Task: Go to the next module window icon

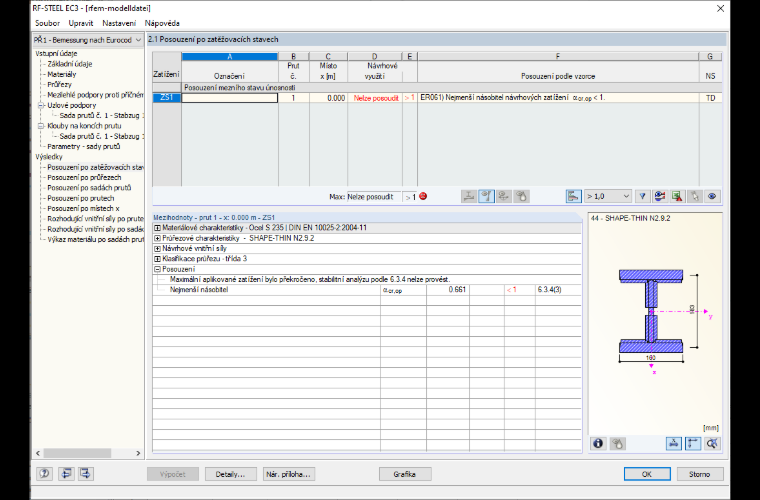Action: click(86, 474)
